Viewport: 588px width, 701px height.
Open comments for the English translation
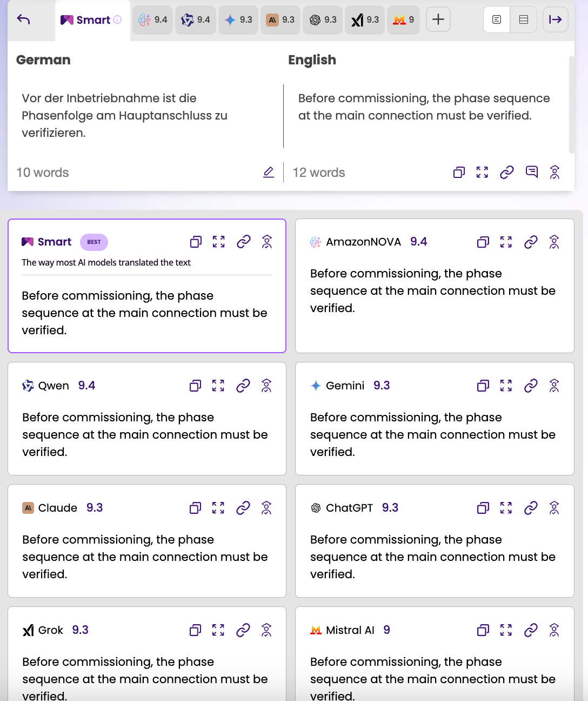[x=532, y=172]
